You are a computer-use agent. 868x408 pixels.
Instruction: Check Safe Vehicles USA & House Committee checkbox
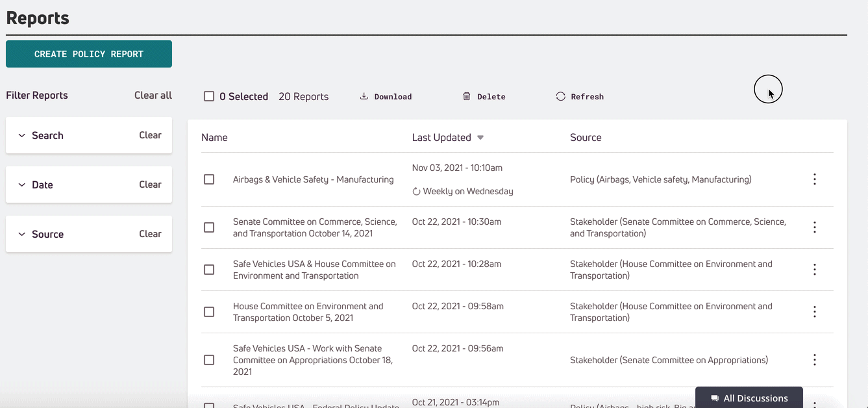(209, 270)
